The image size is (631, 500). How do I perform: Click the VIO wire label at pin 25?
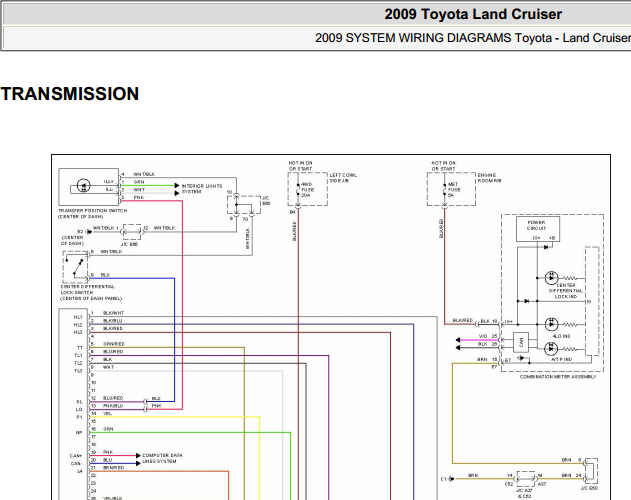click(483, 336)
